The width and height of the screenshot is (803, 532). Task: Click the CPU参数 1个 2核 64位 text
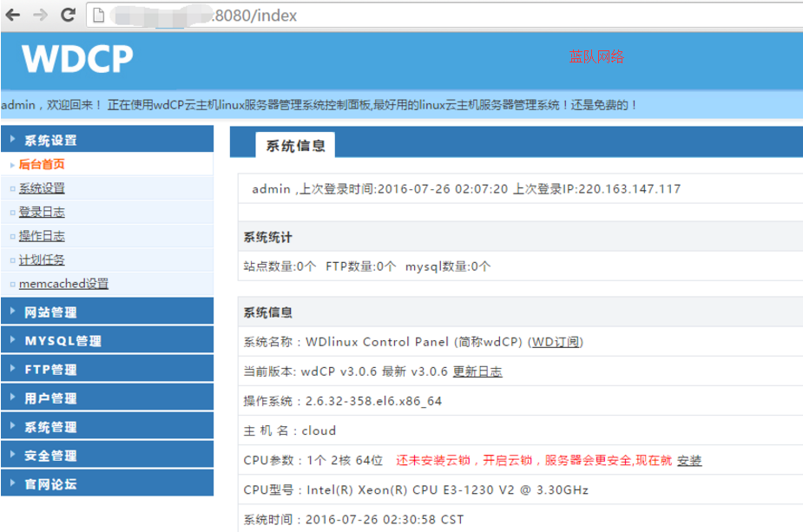[313, 460]
